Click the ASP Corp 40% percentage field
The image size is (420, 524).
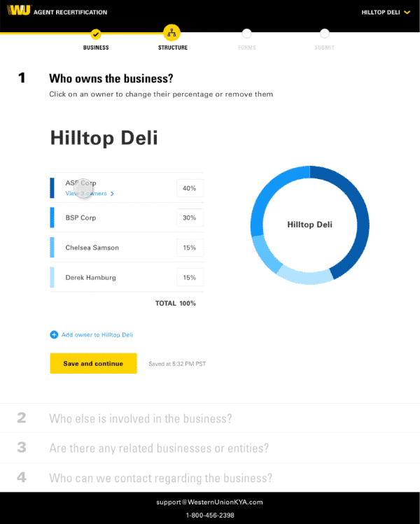(190, 188)
